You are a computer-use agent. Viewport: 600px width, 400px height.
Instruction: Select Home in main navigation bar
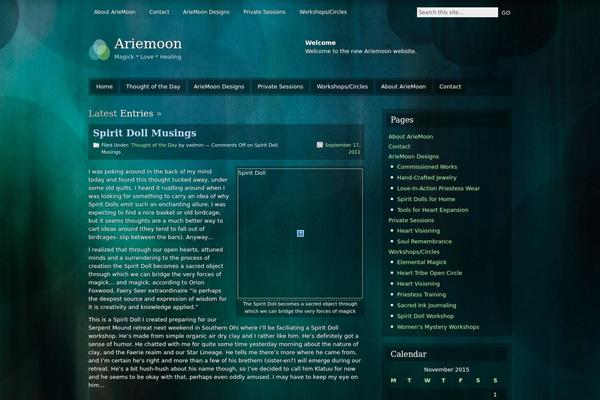(104, 87)
